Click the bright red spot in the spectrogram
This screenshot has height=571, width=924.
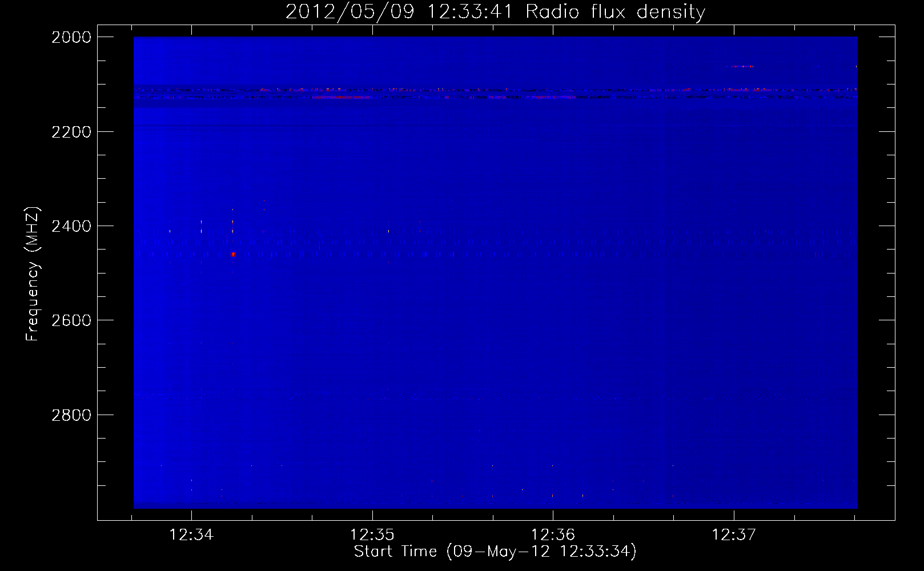233,254
